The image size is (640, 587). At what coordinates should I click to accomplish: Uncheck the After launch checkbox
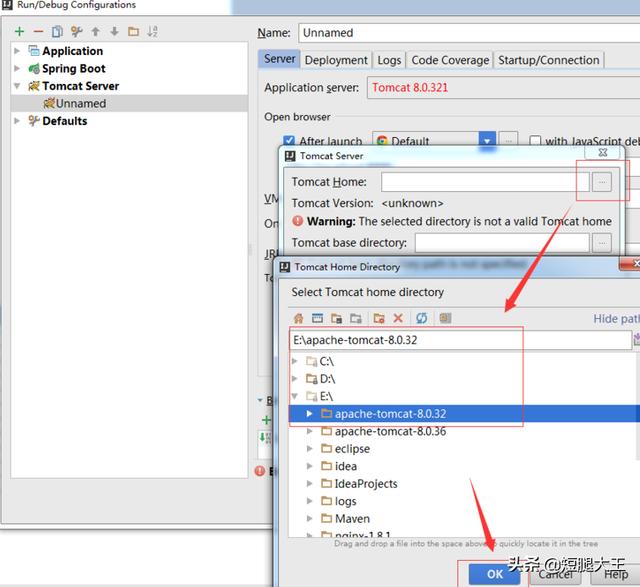pos(290,142)
